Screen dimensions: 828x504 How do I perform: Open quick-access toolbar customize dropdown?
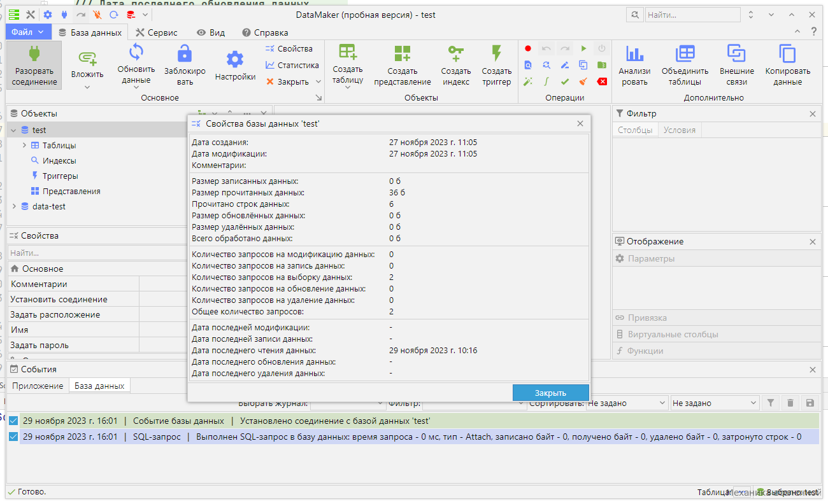146,14
